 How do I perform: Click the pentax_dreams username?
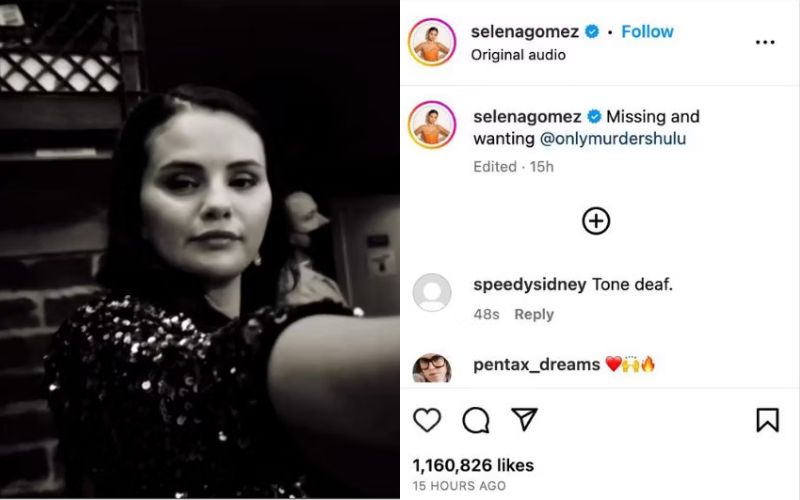pyautogui.click(x=536, y=365)
